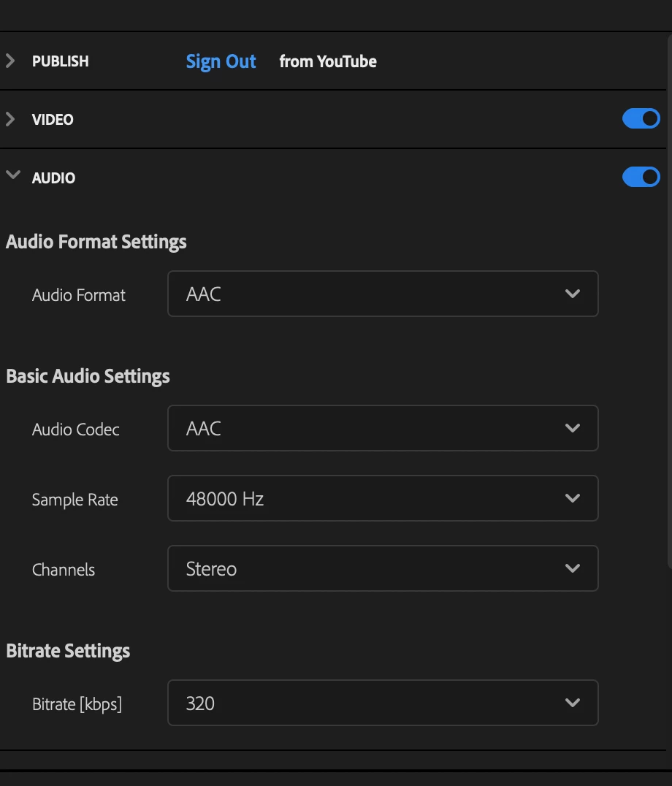Screen dimensions: 672x786
Task: Click the VIDEO section header label
Action: pos(53,120)
